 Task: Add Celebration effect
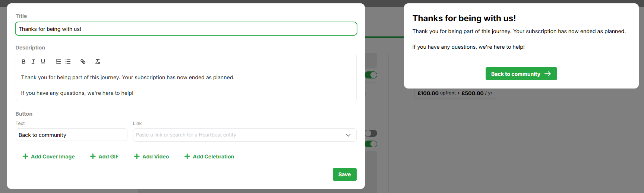click(209, 157)
